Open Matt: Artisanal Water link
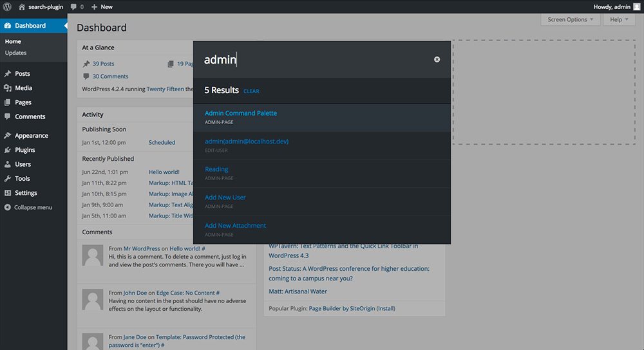Viewport: 644px width, 350px height. coord(298,291)
